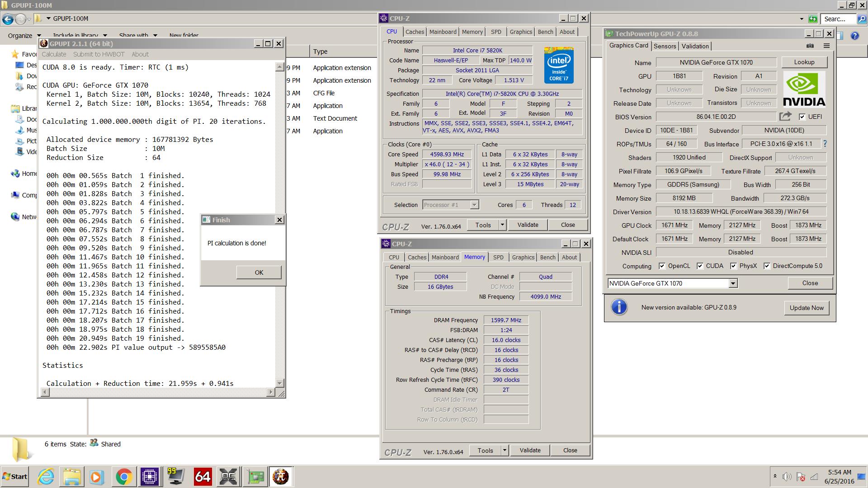Click the Explorer refresh address icon
Viewport: 868px width, 488px height.
813,19
